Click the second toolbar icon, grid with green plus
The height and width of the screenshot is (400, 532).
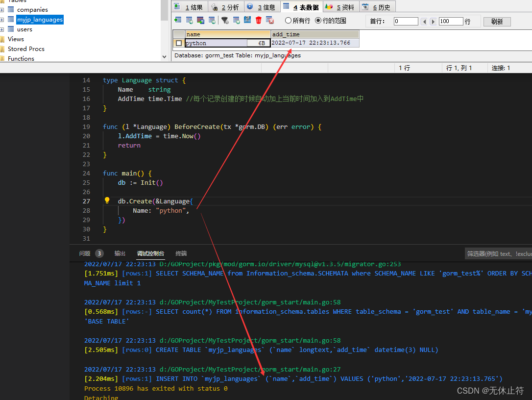coord(189,21)
